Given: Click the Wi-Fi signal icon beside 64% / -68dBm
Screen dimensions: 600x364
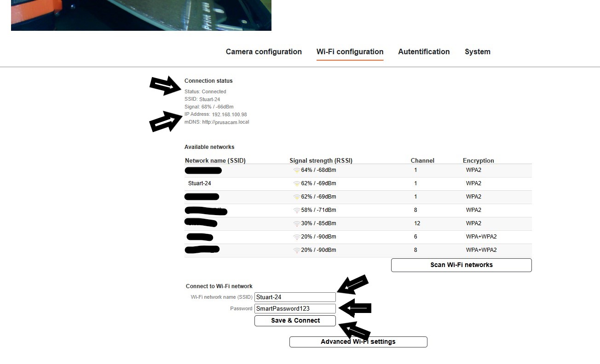Looking at the screenshot, I should click(296, 171).
